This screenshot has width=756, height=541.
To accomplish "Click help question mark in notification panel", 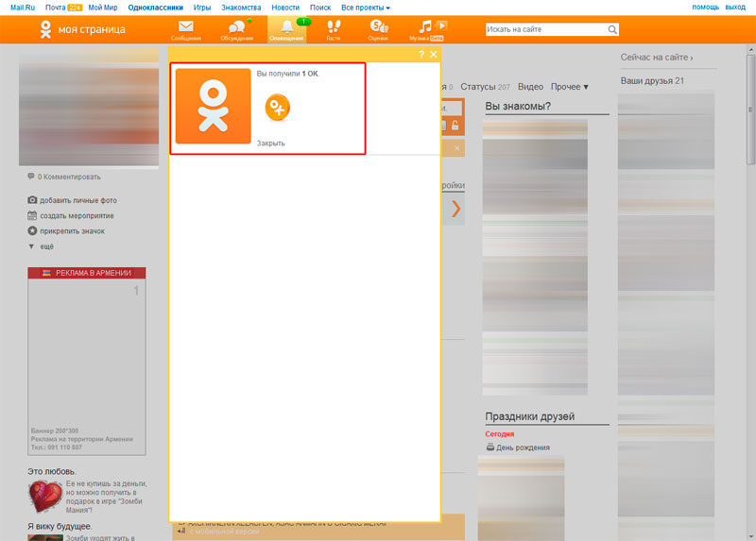I will [421, 55].
